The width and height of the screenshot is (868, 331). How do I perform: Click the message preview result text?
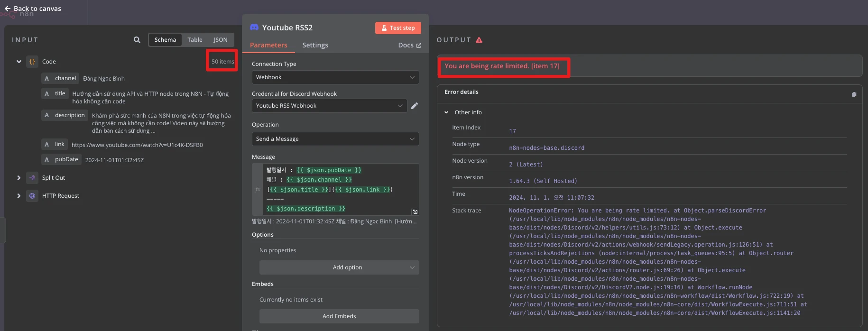tap(334, 221)
